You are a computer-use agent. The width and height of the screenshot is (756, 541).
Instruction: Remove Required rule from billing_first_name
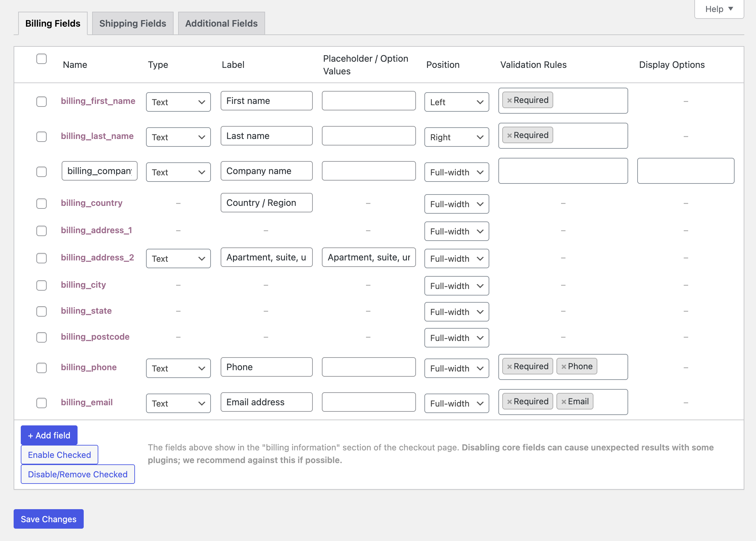coord(509,100)
